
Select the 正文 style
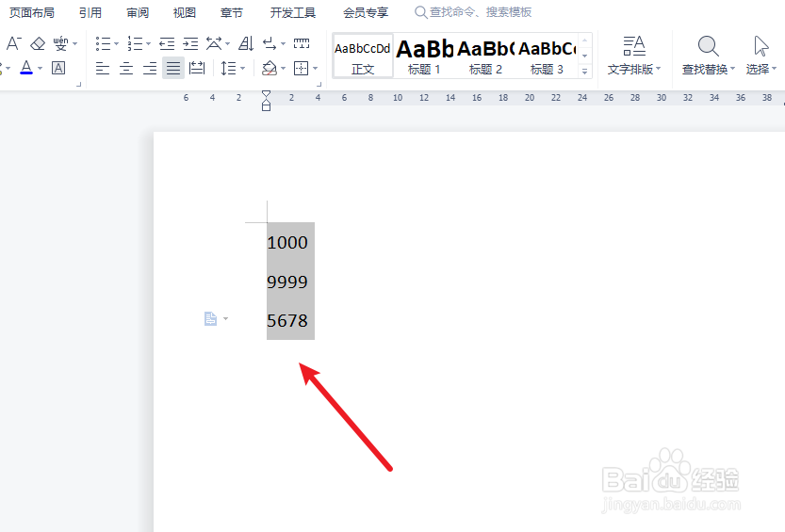pos(363,56)
